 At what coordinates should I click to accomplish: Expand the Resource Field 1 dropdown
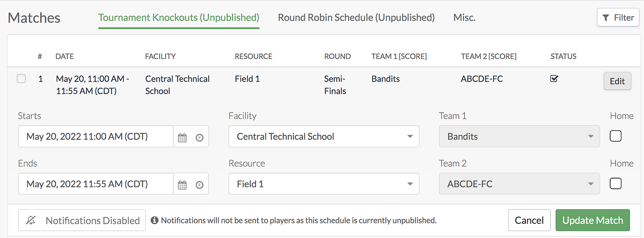324,184
